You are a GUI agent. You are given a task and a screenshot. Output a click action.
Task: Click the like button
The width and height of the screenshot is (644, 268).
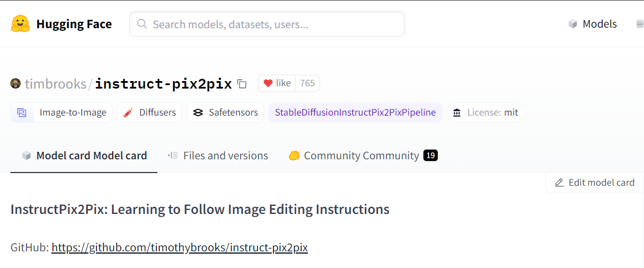tap(277, 83)
